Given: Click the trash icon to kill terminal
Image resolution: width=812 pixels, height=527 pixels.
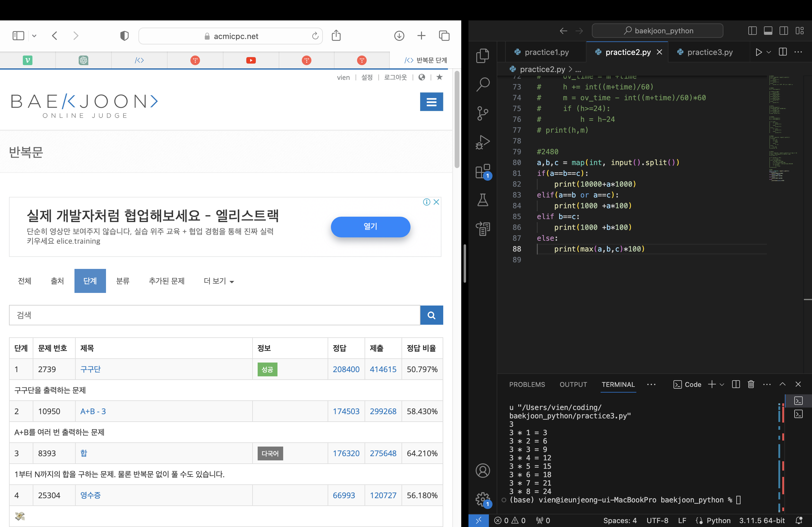Looking at the screenshot, I should pos(750,384).
